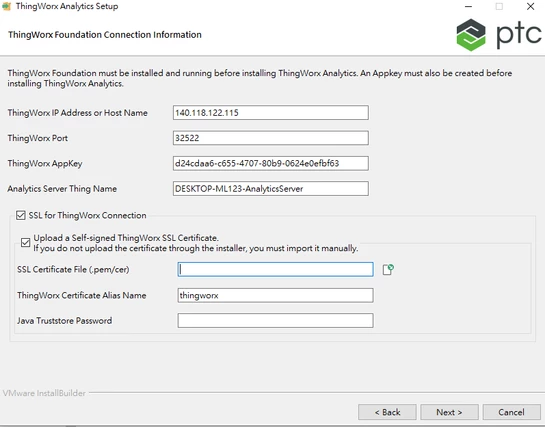
Task: Close the setup window
Action: pyautogui.click(x=530, y=6)
